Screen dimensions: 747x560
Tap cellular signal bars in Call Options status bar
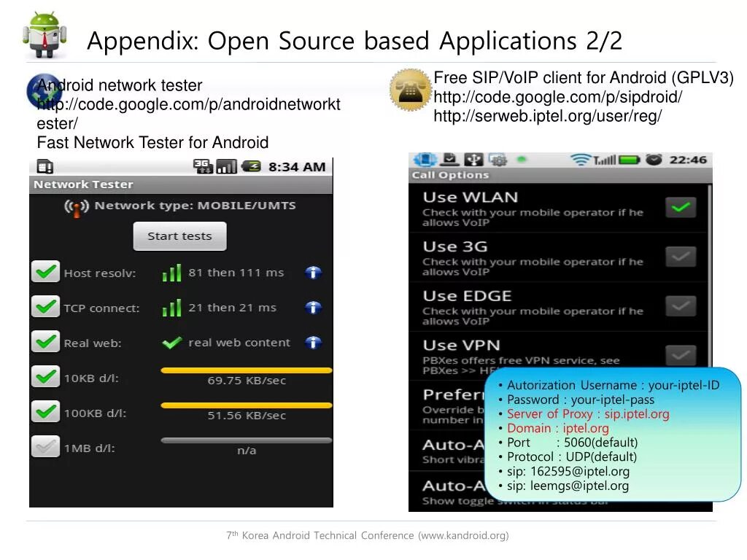[x=605, y=160]
